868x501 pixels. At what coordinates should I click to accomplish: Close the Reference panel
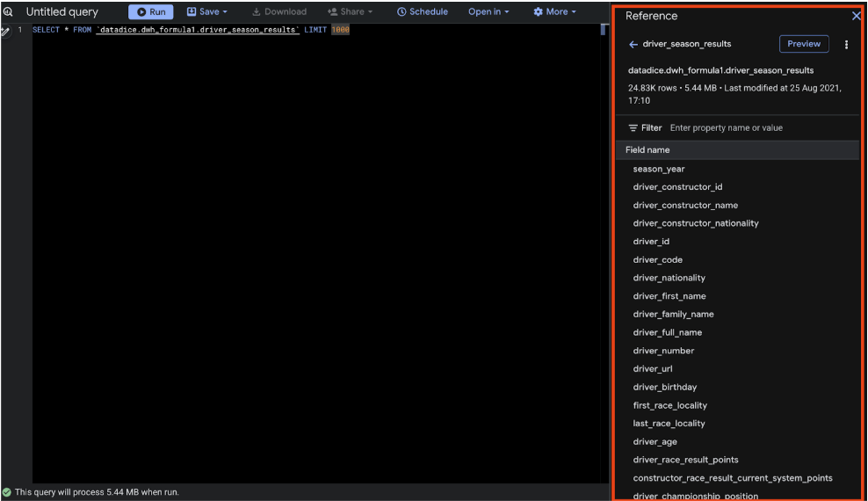[x=857, y=16]
